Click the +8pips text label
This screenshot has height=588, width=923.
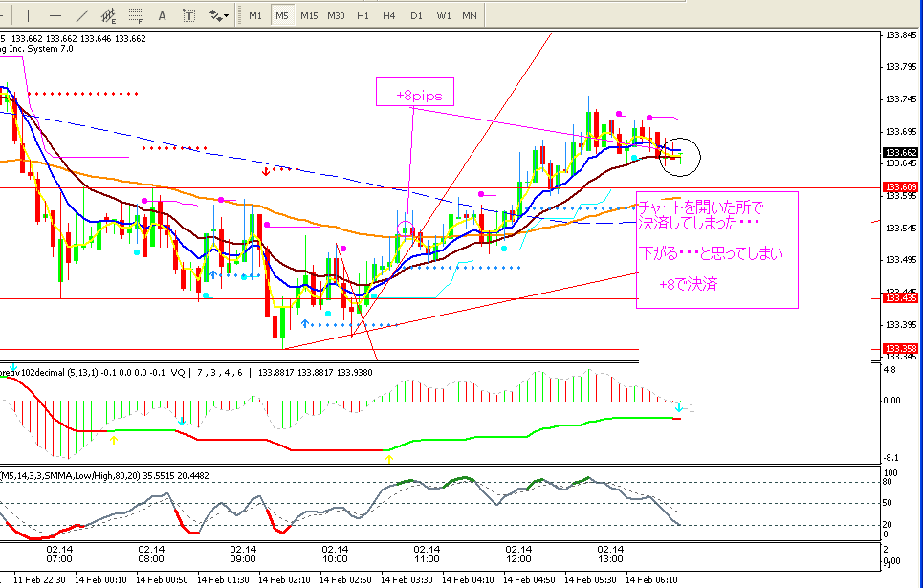pos(419,96)
